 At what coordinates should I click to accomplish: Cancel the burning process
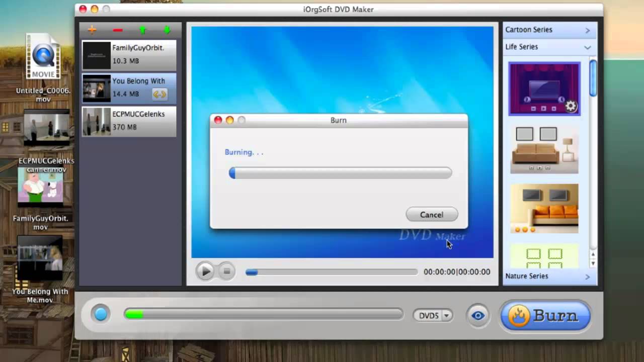pyautogui.click(x=432, y=215)
